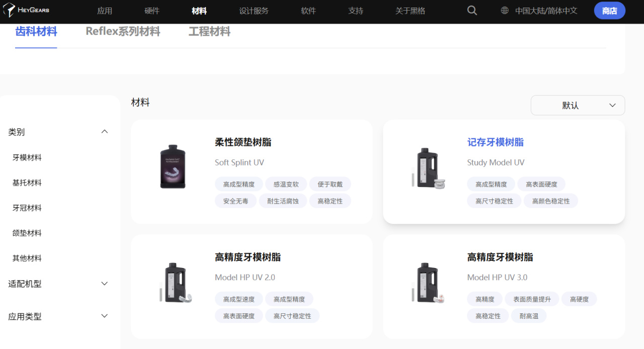The height and width of the screenshot is (349, 644).
Task: Filter by 其他材料 category
Action: click(27, 258)
